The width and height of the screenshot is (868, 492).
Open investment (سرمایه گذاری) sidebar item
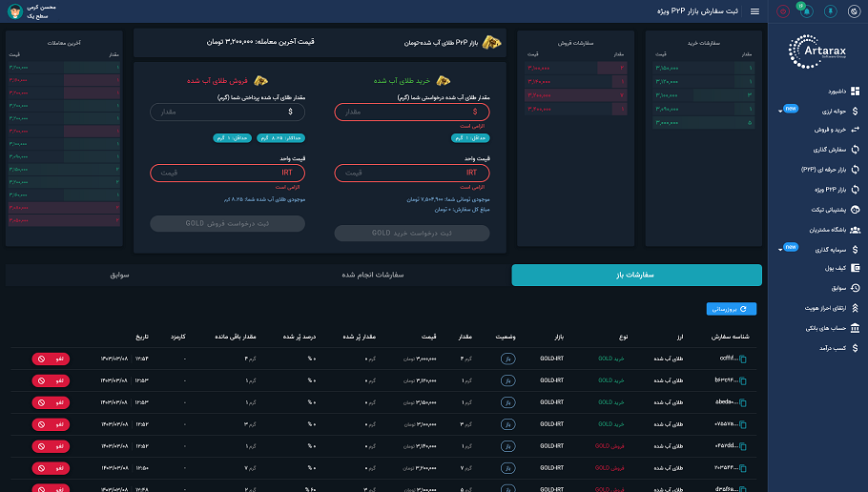click(837, 250)
